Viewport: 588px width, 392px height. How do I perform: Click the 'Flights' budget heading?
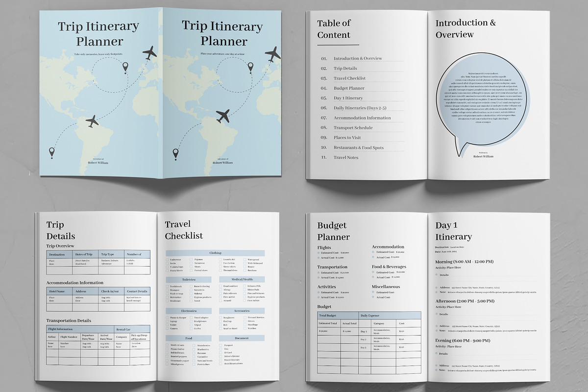[324, 247]
